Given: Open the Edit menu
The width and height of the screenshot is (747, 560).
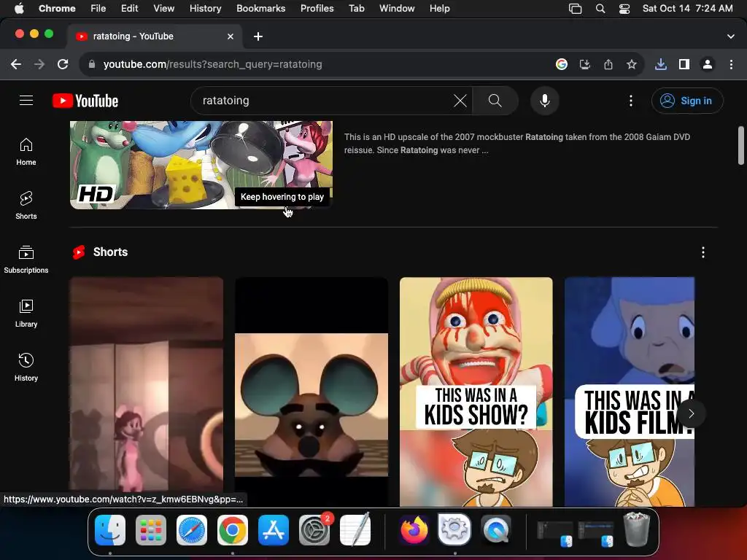Looking at the screenshot, I should pos(129,9).
